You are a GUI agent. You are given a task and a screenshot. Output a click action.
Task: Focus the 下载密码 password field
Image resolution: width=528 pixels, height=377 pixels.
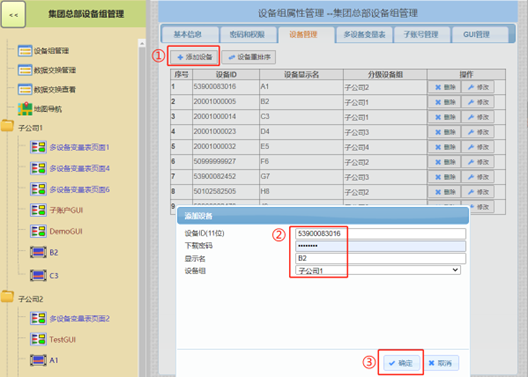(x=381, y=246)
